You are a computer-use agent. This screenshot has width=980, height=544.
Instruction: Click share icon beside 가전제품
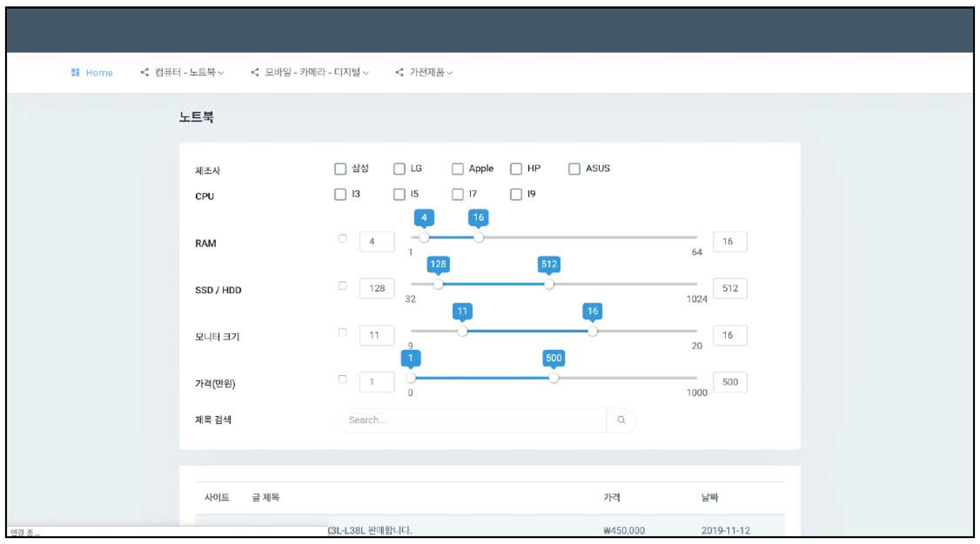tap(399, 72)
